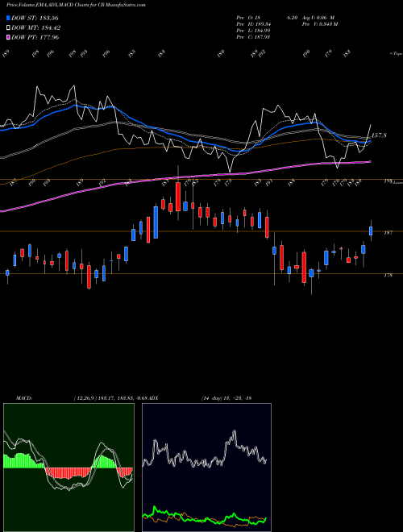Click the 'Avg V: 0.96 M' volume text
This screenshot has width=403, height=532.
(319, 18)
